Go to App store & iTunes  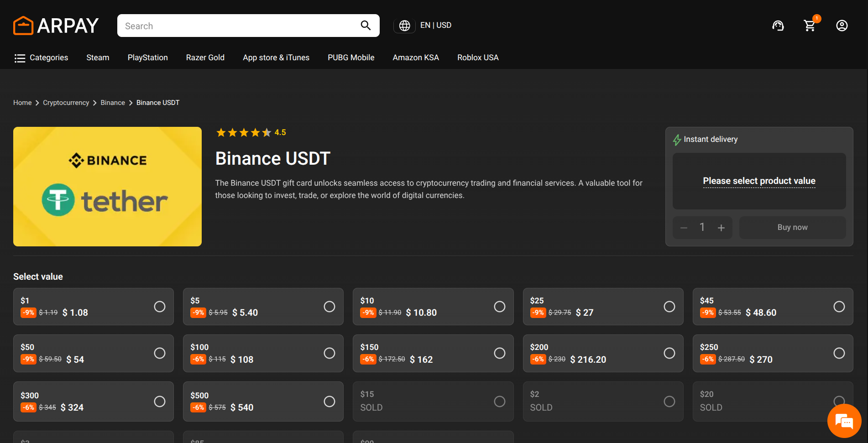(x=276, y=57)
